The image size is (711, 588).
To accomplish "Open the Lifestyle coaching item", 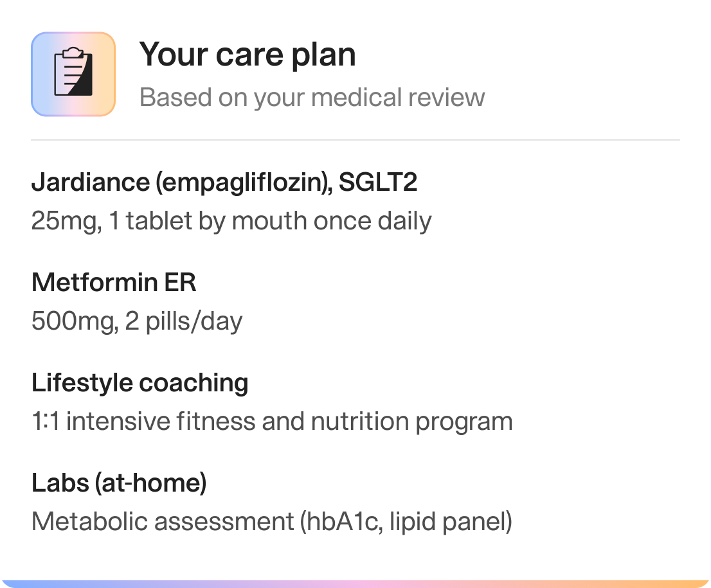I will point(139,383).
